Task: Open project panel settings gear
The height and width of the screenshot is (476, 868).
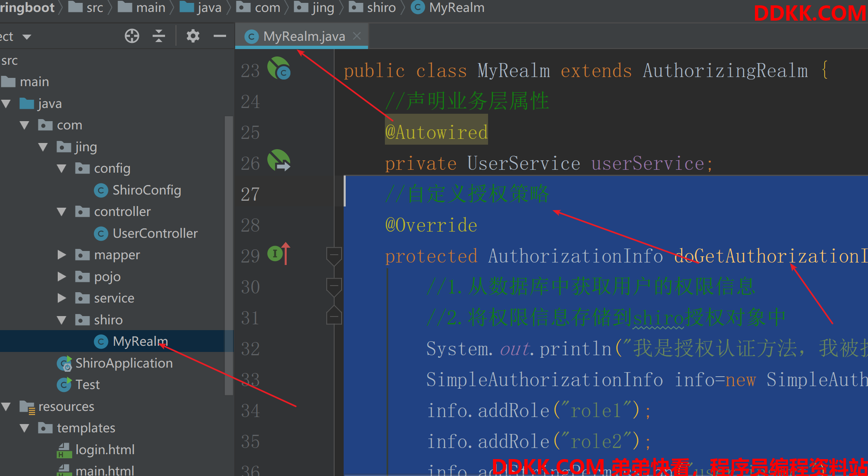Action: [x=193, y=36]
